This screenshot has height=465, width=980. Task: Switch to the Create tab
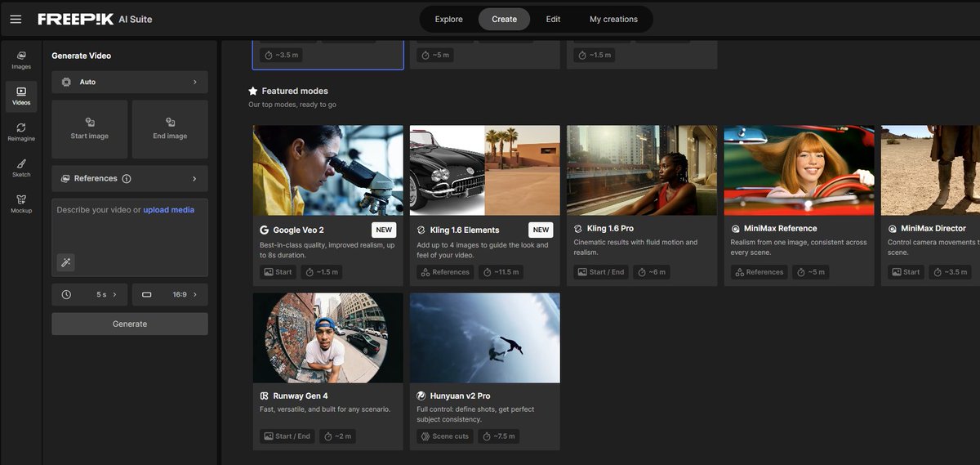(x=504, y=19)
